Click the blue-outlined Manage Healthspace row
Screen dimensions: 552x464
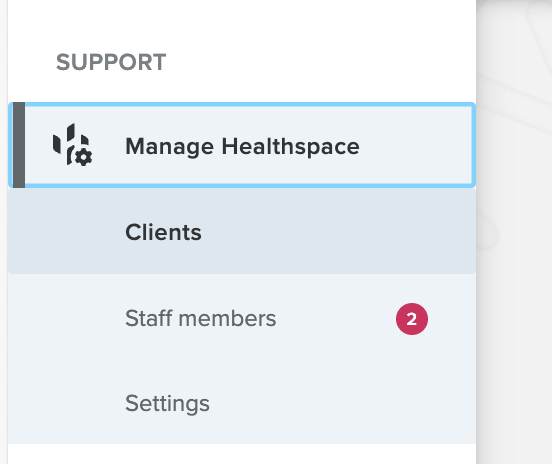click(x=242, y=145)
